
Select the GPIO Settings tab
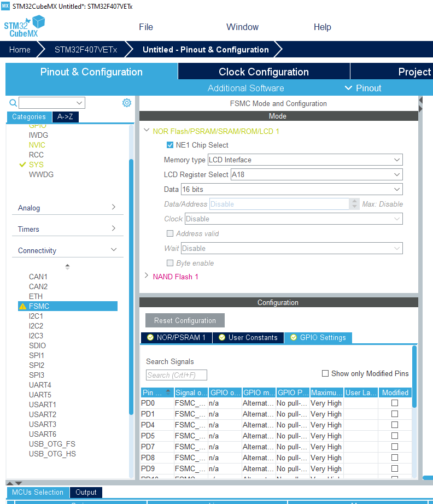click(x=318, y=337)
